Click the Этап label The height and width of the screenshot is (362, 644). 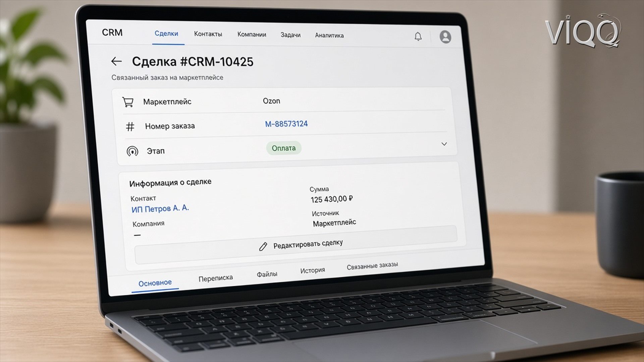tap(156, 151)
